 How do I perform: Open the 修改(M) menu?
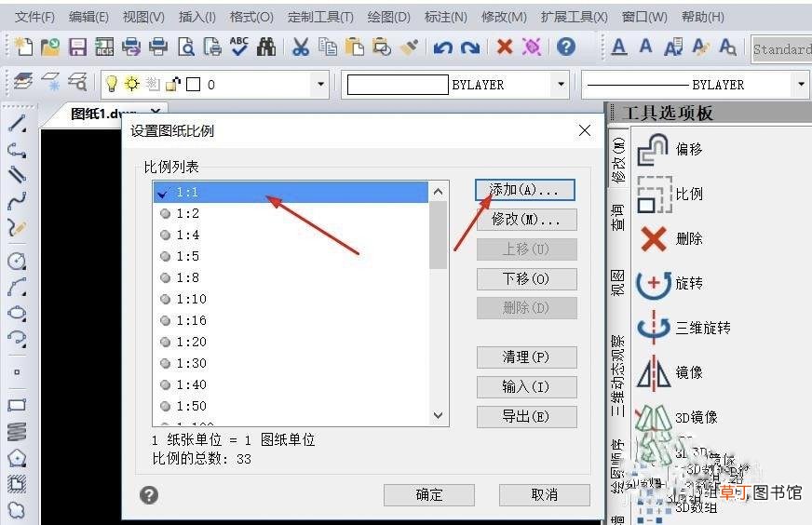click(504, 17)
